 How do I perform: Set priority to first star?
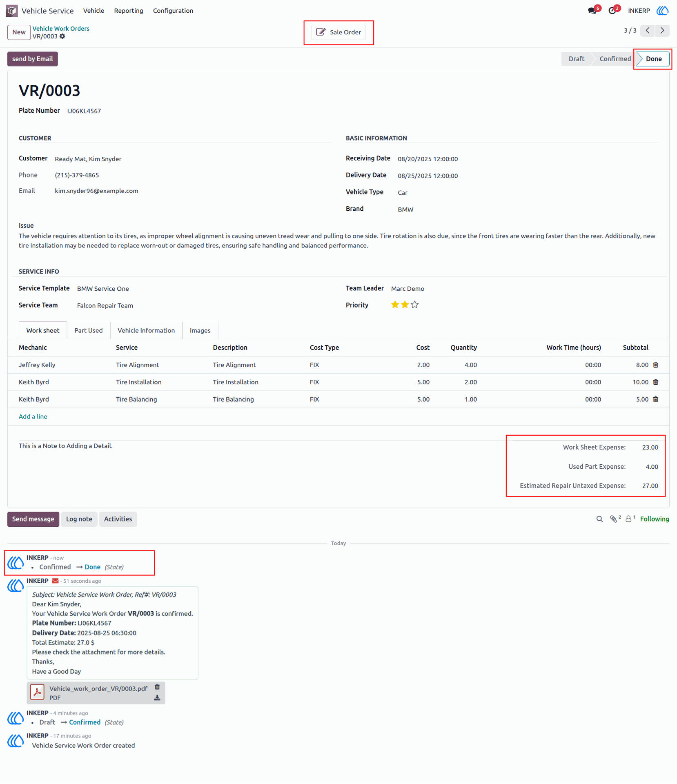(395, 305)
